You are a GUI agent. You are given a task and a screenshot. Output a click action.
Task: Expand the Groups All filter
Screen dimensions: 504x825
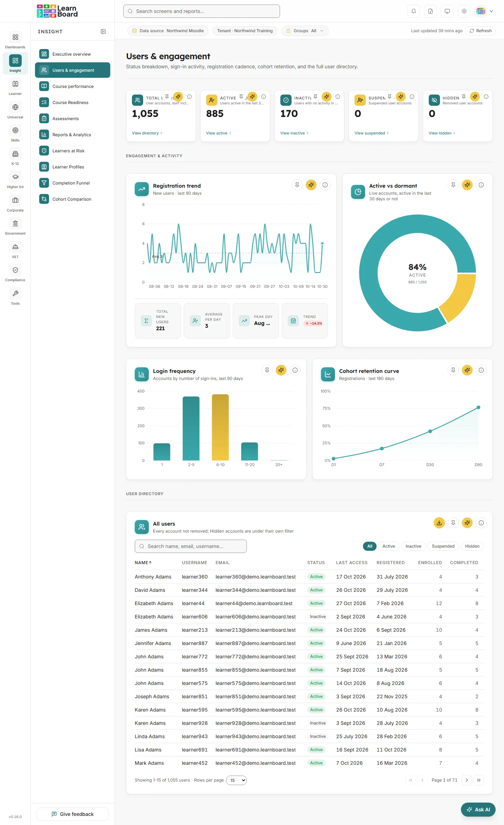(305, 31)
